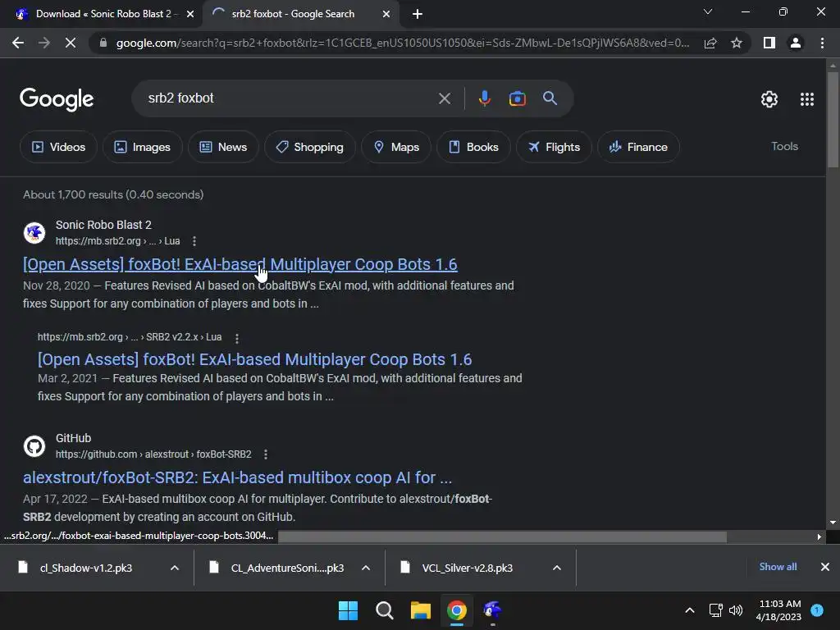
Task: Open a new browser tab
Action: pyautogui.click(x=418, y=14)
